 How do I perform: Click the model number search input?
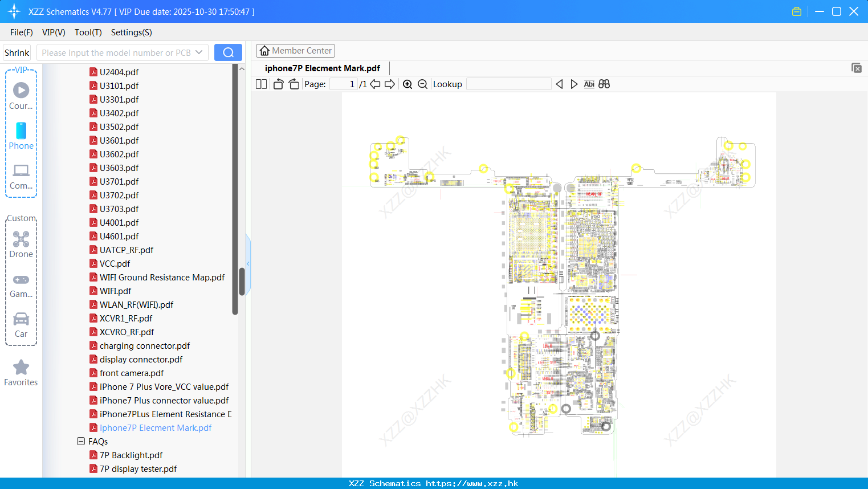click(116, 52)
